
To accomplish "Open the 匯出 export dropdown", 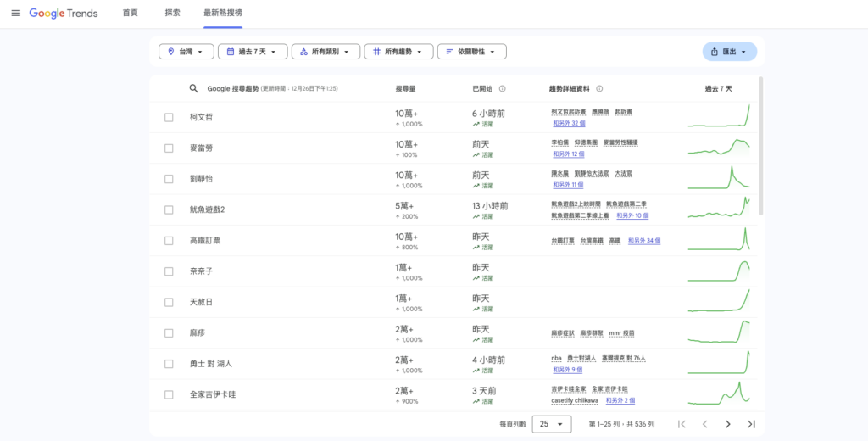I will pos(730,52).
